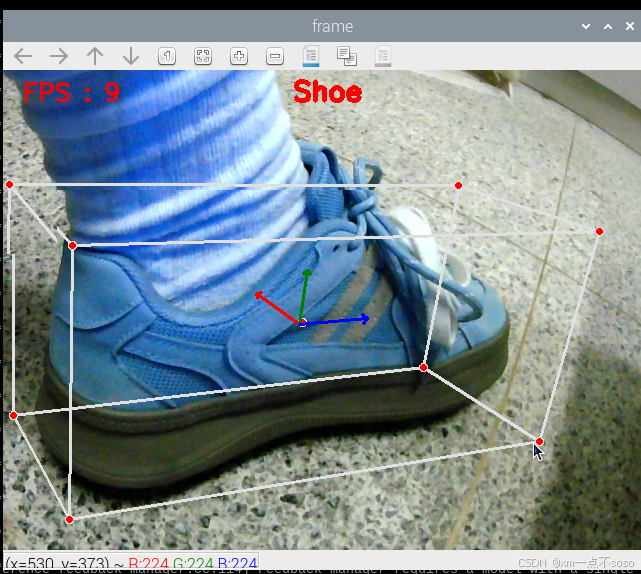Zoom in using the plus icon
The image size is (641, 574).
tap(239, 56)
